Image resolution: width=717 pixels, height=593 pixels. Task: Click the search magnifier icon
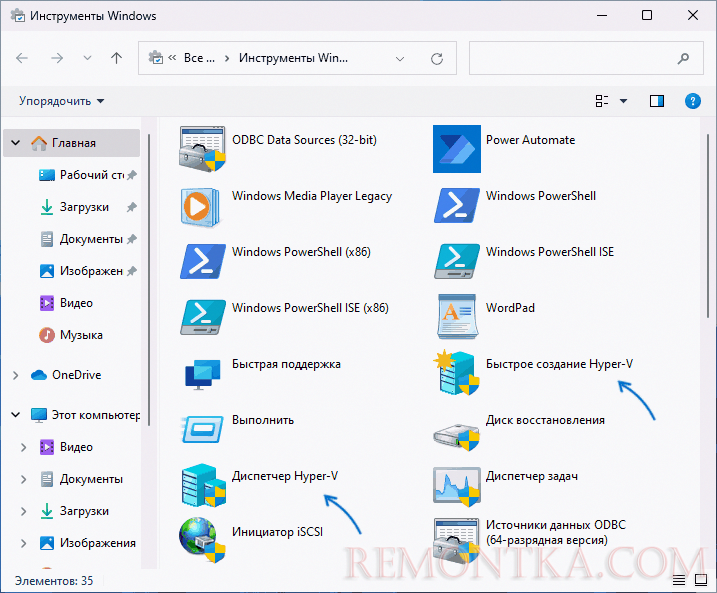click(683, 58)
